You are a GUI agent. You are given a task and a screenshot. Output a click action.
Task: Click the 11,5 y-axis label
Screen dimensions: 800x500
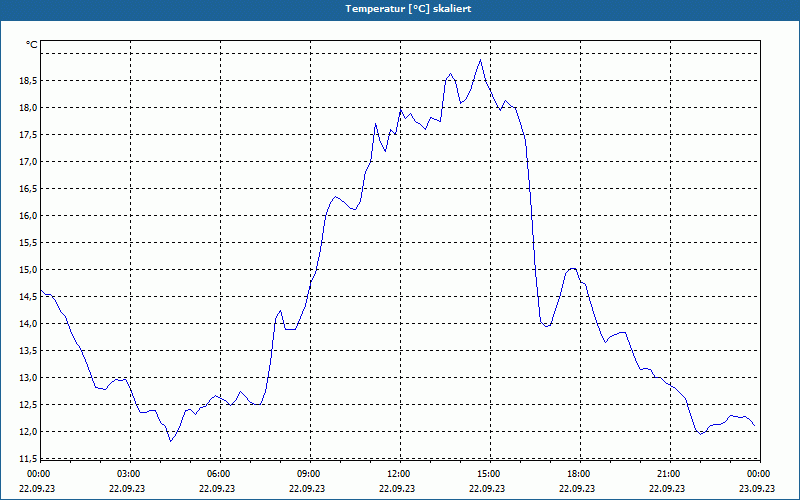[x=27, y=459]
